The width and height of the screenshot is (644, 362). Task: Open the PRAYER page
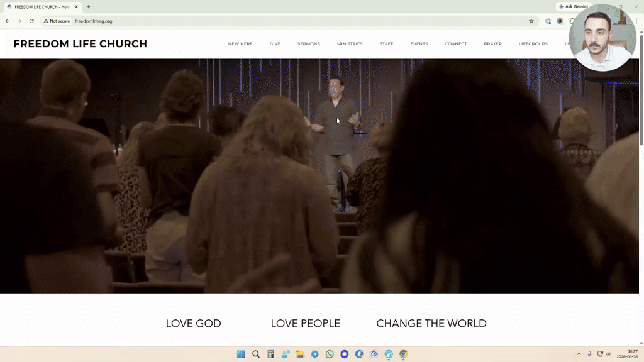coord(493,44)
